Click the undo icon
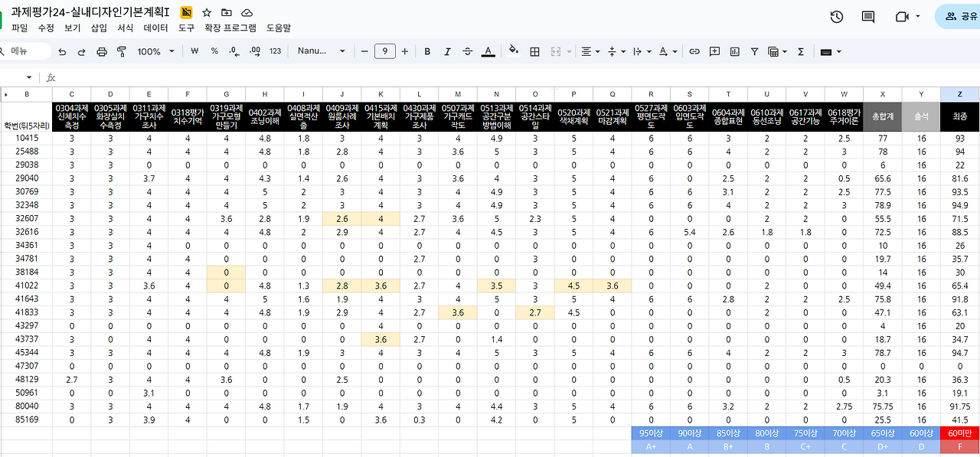Screen dimensions: 980x457 (62, 51)
